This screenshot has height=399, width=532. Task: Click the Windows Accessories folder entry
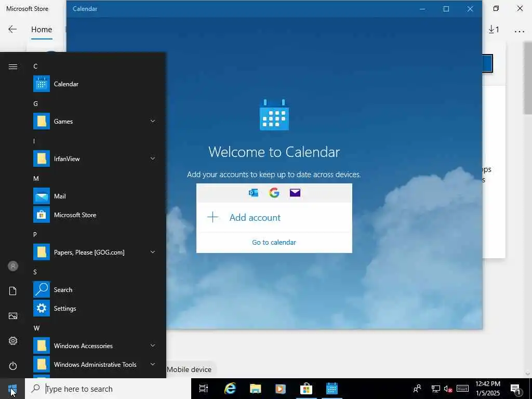click(x=95, y=345)
